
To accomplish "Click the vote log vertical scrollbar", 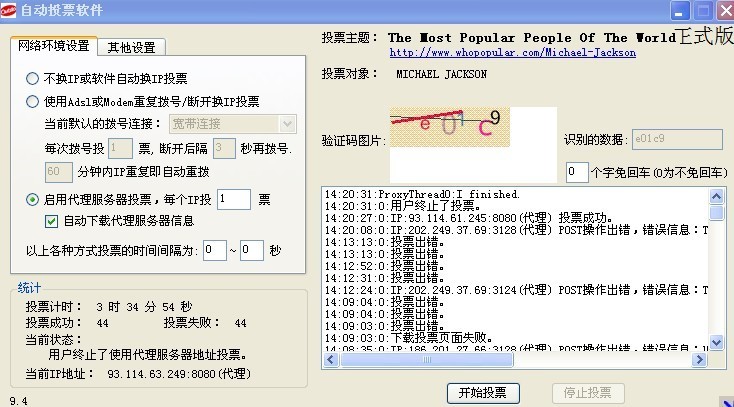I will [716, 280].
